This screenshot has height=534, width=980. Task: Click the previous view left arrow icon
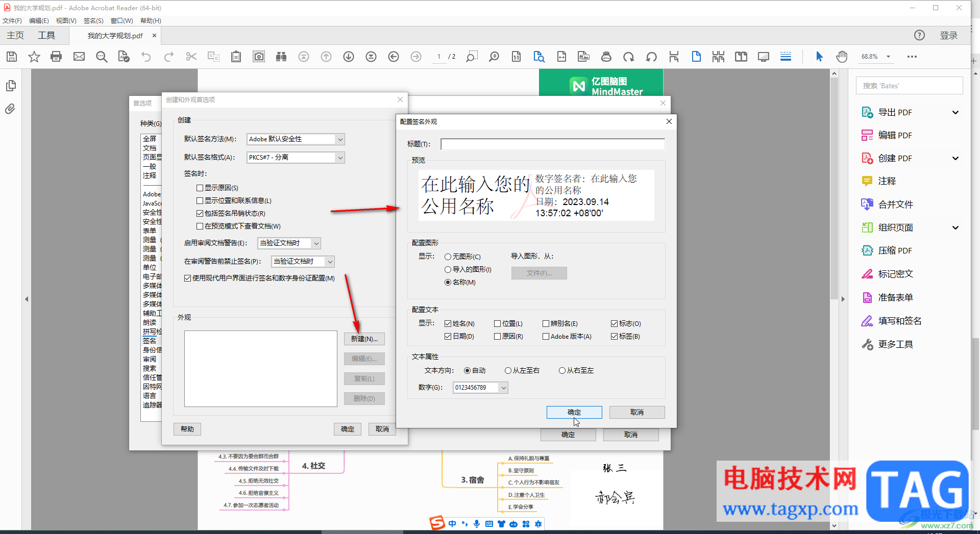point(394,57)
